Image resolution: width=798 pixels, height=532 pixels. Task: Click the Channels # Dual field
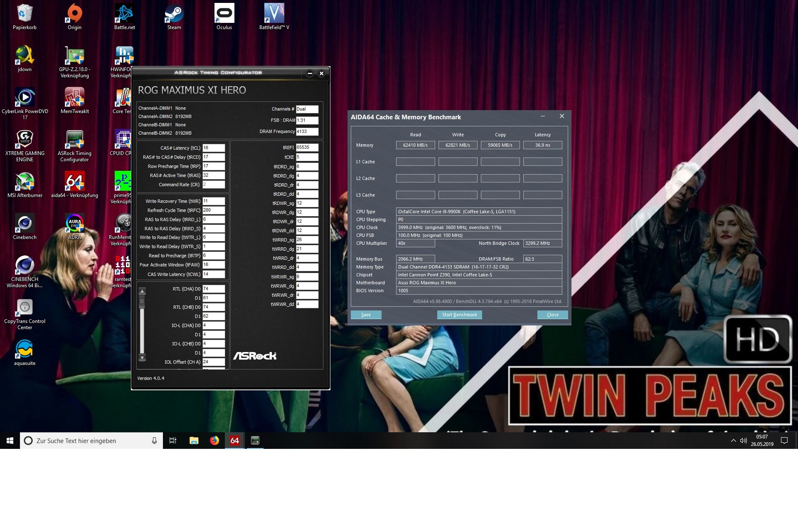point(307,109)
